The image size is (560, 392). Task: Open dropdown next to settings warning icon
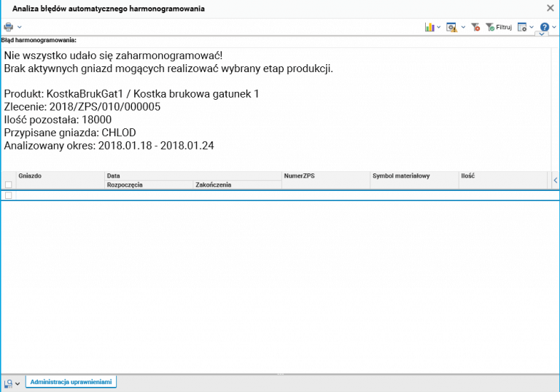pyautogui.click(x=463, y=27)
